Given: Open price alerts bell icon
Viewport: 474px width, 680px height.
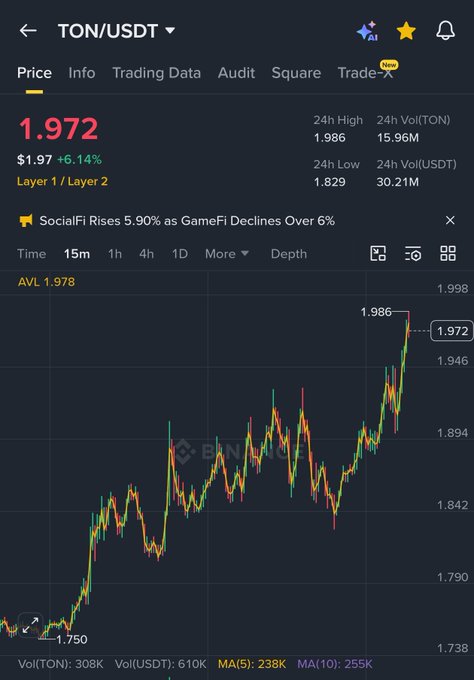Looking at the screenshot, I should [x=445, y=31].
